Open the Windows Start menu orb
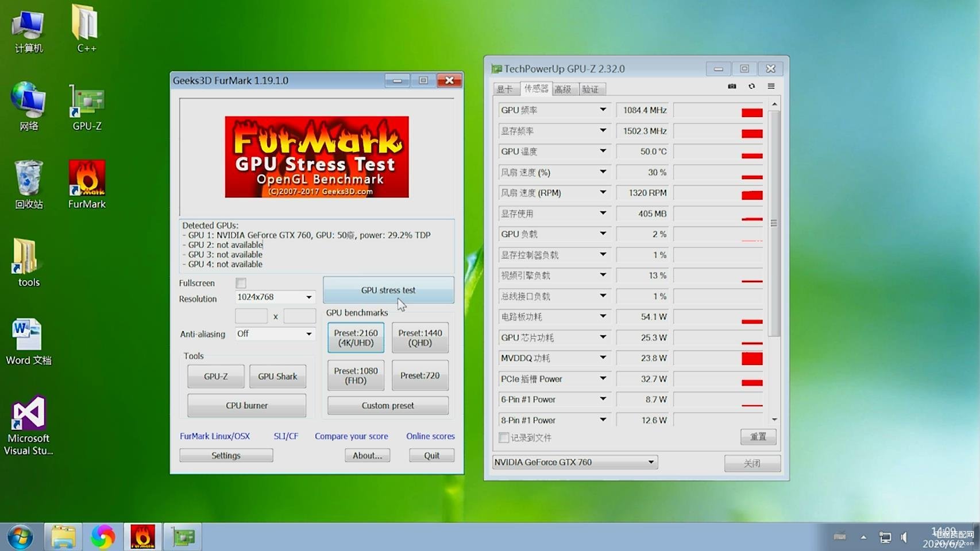 click(20, 537)
